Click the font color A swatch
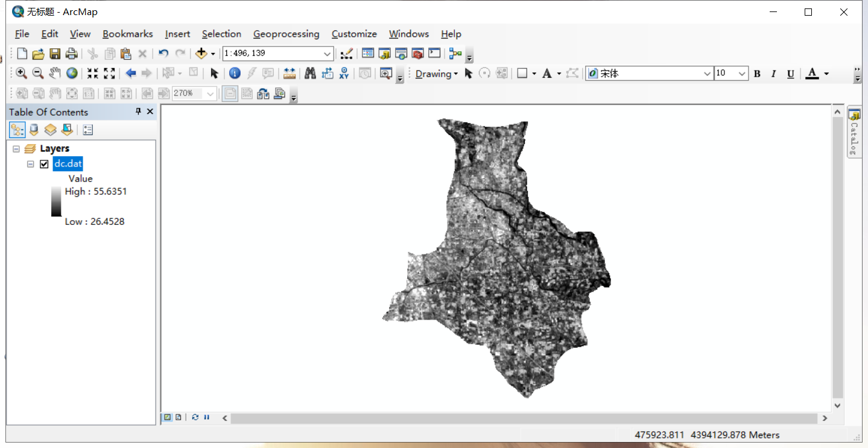 (813, 74)
